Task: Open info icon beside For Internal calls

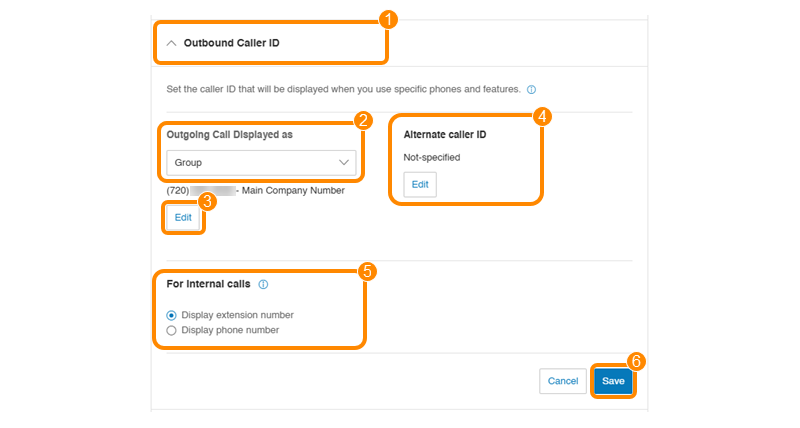Action: click(263, 284)
